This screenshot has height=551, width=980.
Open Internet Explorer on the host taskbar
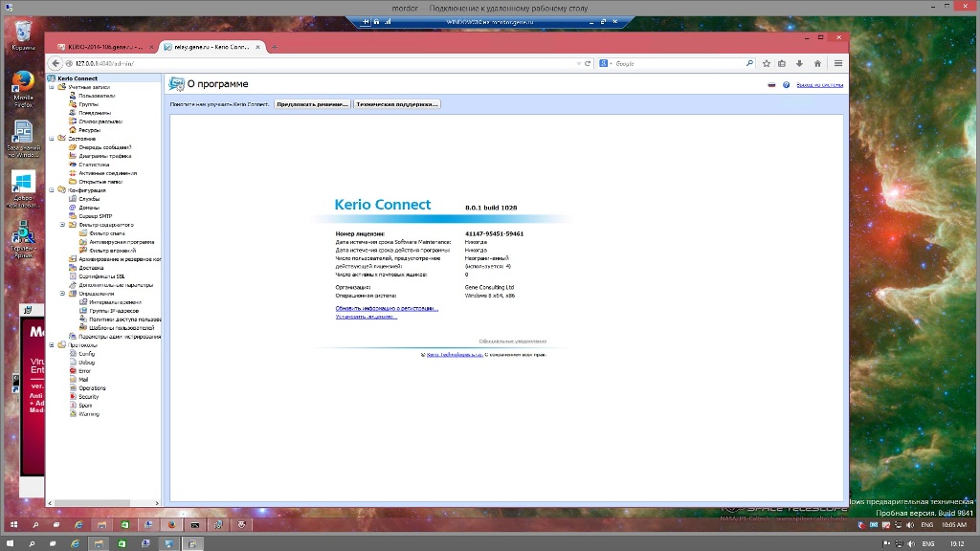click(x=75, y=543)
